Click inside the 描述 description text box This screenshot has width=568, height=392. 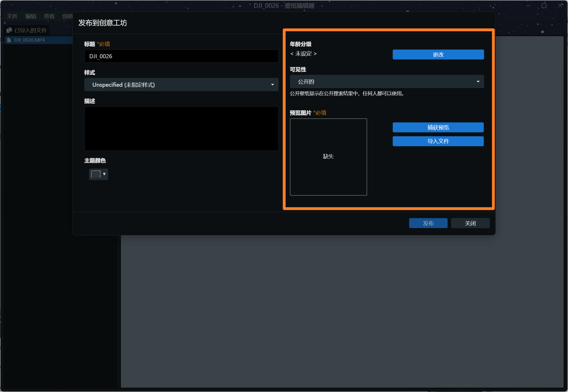[x=181, y=129]
